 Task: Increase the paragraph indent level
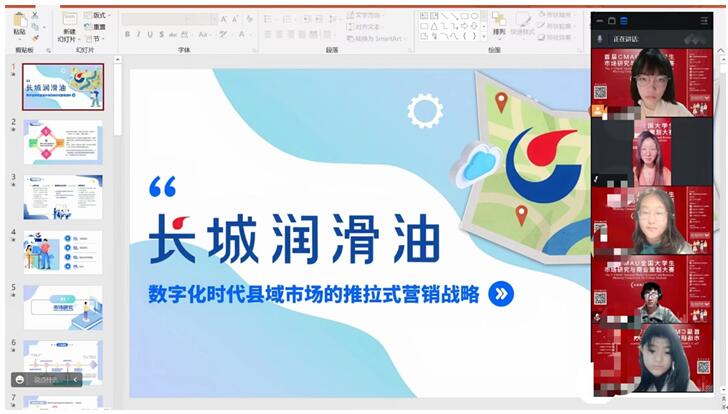[x=319, y=19]
